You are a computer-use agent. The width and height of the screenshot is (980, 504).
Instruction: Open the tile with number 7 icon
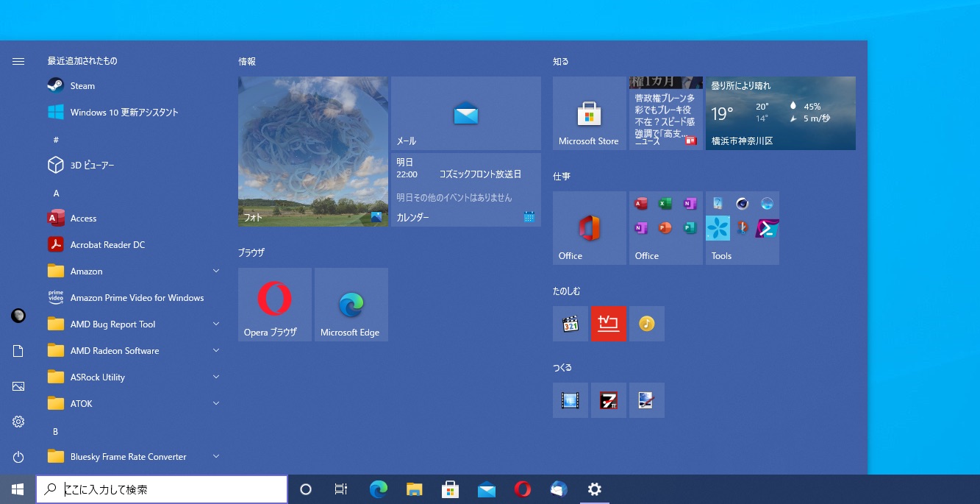click(609, 400)
